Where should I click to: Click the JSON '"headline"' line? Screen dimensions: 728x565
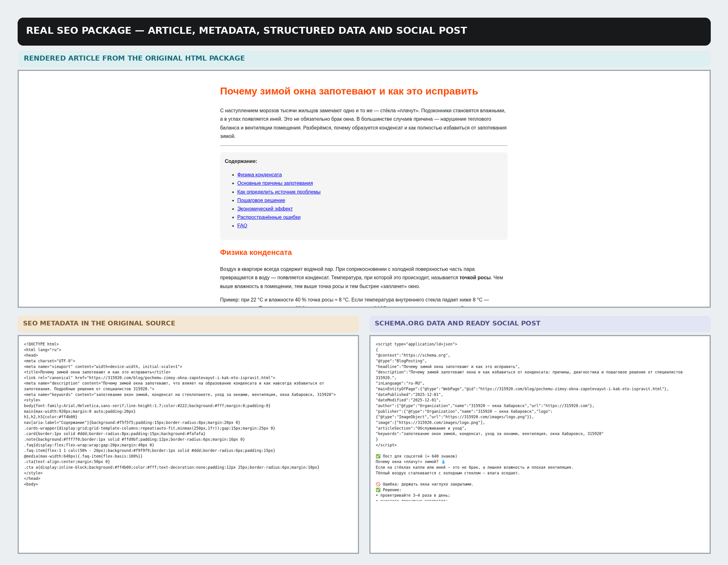(448, 367)
